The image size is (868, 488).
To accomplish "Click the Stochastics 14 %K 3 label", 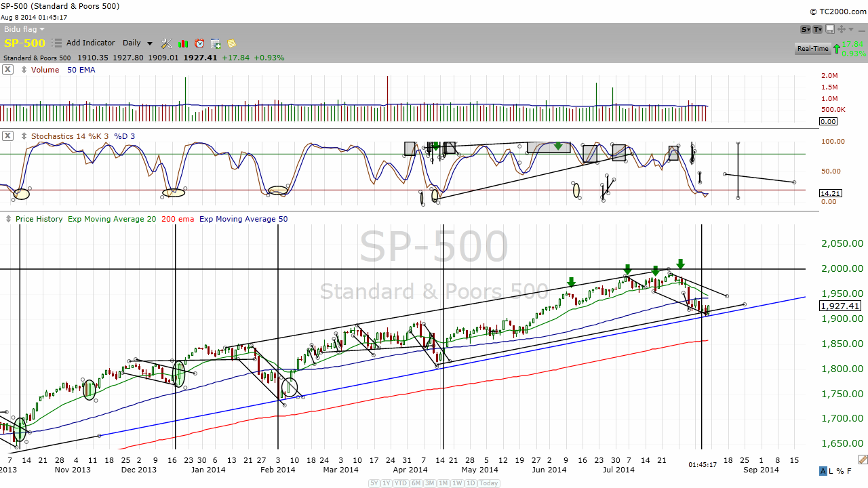I will click(x=70, y=136).
